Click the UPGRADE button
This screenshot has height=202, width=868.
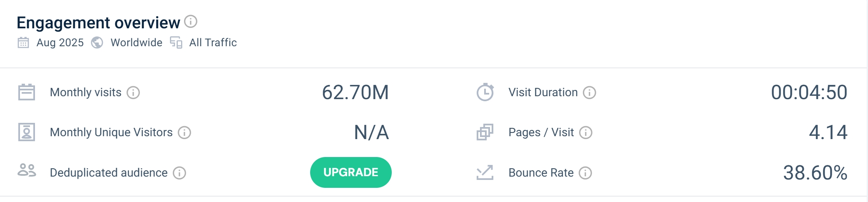351,172
